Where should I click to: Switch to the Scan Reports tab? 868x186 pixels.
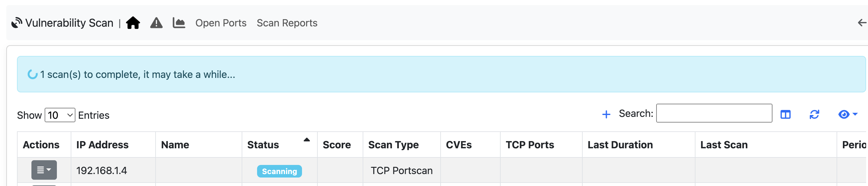(x=287, y=23)
